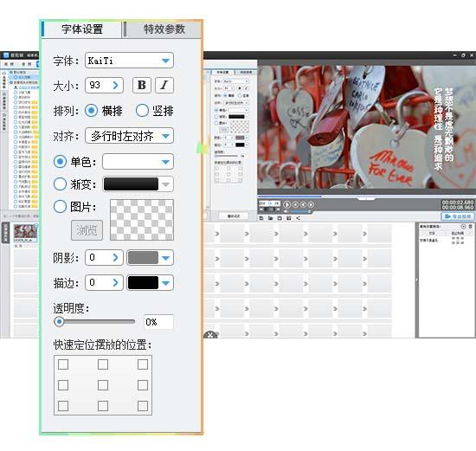Select the 竖排 vertical layout radio button

click(142, 111)
